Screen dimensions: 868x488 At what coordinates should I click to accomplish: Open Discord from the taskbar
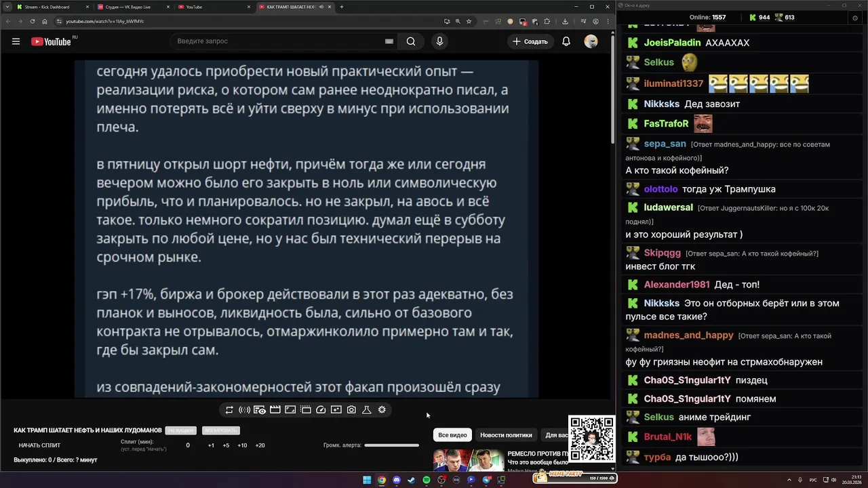coord(397,480)
